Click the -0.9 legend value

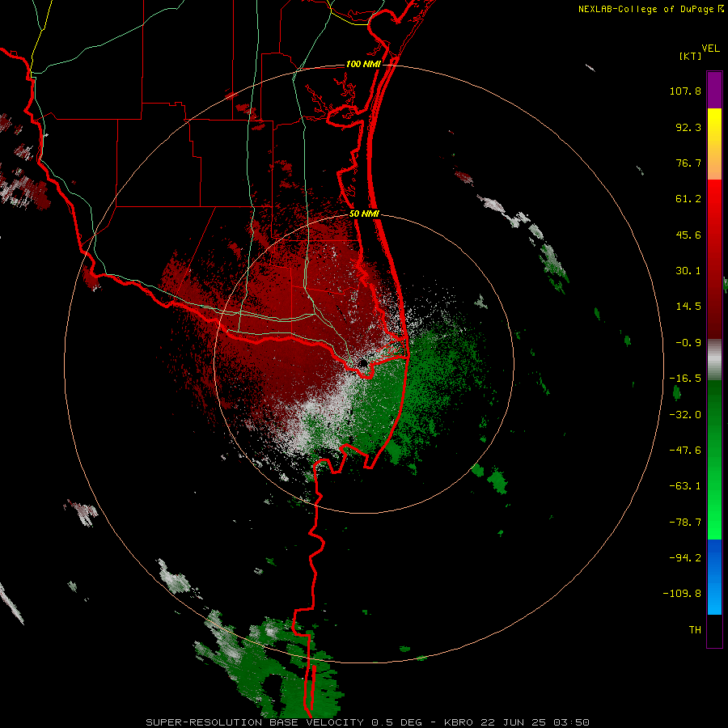click(688, 343)
